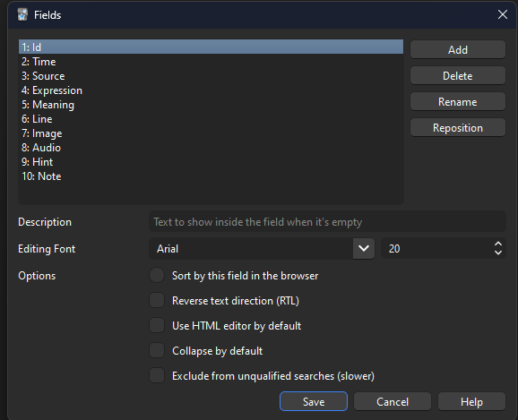Close the Fields dialog with X

[503, 14]
